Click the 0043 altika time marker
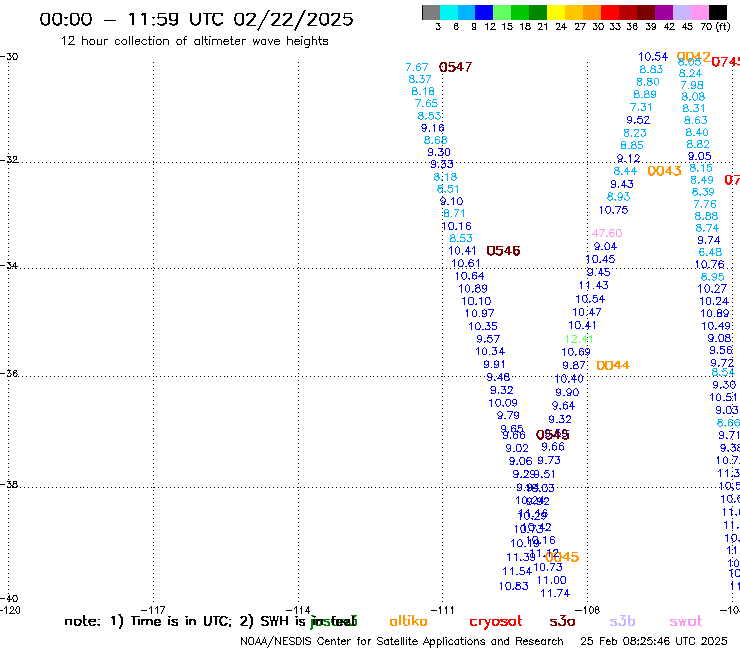This screenshot has height=650, width=740. 664,171
